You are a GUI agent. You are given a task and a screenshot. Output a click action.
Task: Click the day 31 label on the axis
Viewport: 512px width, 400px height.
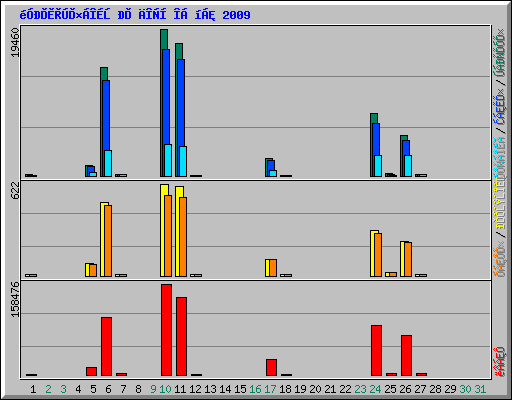click(480, 389)
